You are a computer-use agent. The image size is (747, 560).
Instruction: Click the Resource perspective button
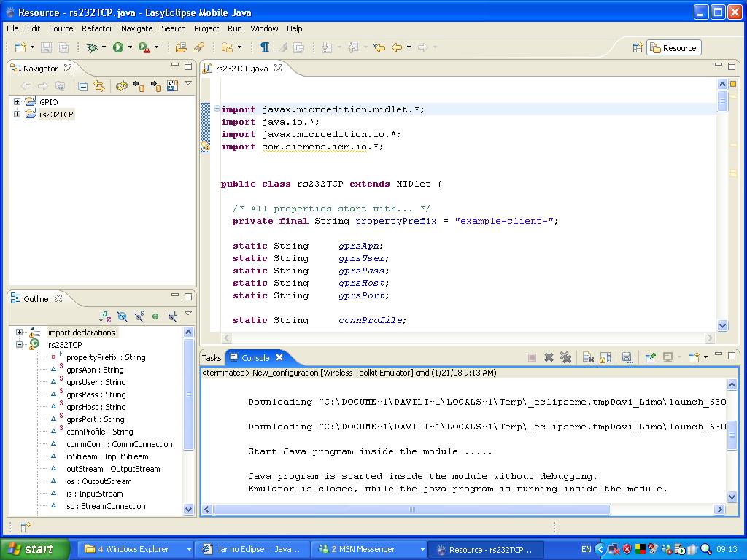pyautogui.click(x=673, y=48)
